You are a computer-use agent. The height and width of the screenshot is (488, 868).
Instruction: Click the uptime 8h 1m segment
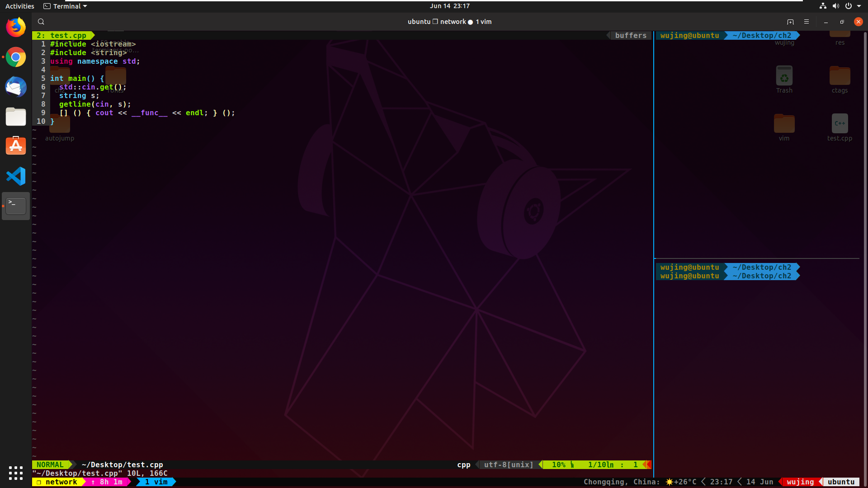[x=107, y=482]
